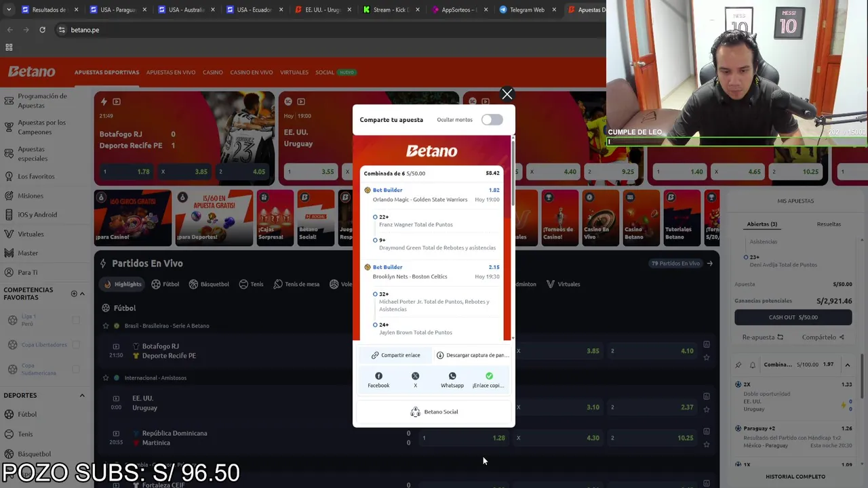Open Programación de Apuestas in sidebar
Screen dimensions: 868x488
[x=42, y=100]
